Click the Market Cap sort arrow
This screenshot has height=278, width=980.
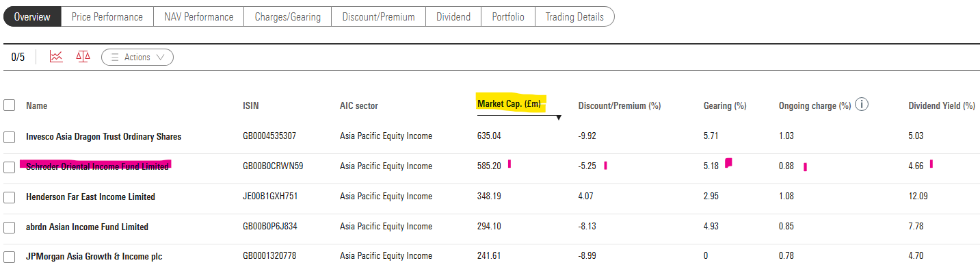[559, 118]
